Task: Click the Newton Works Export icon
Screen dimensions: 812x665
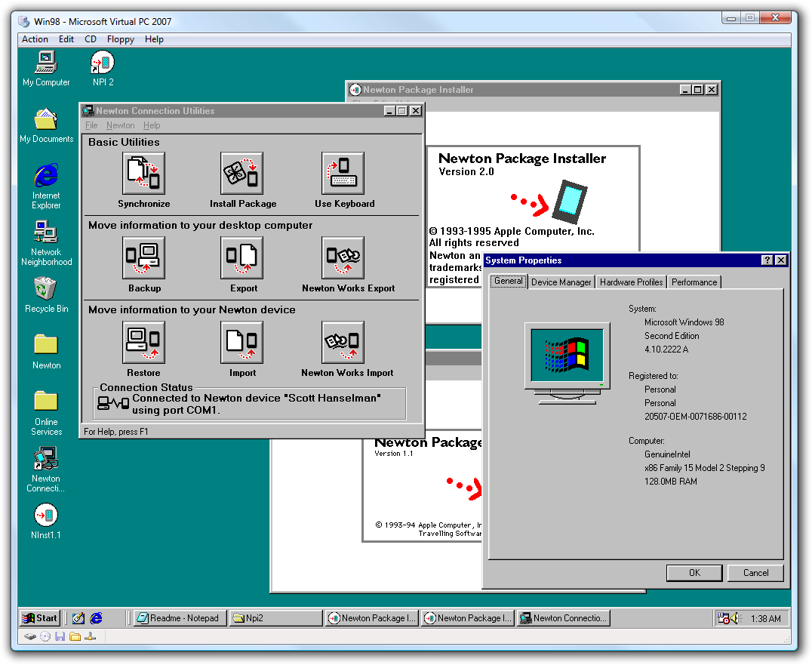Action: click(x=343, y=258)
